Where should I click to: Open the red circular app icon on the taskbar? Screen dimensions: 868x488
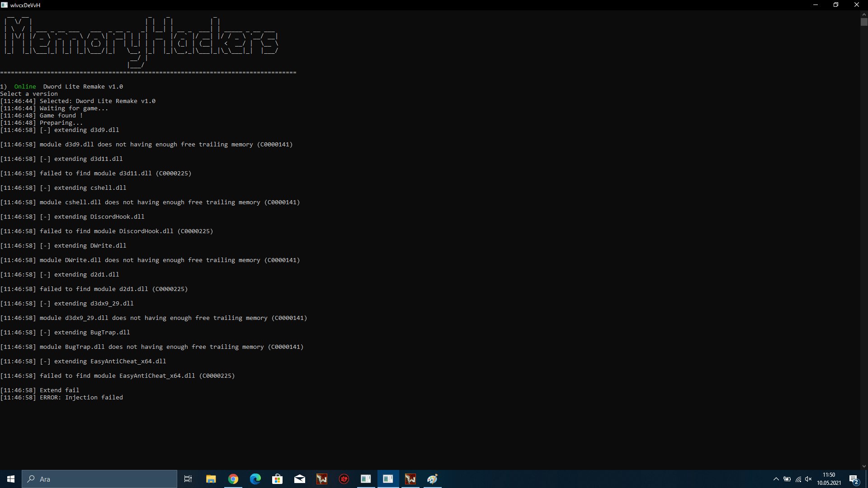(344, 479)
